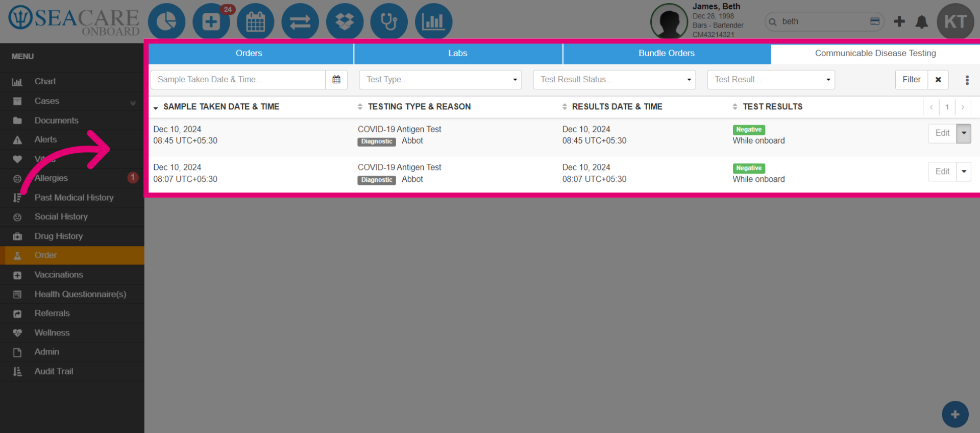This screenshot has width=980, height=433.
Task: Open the pie chart dashboard icon
Action: click(x=166, y=22)
